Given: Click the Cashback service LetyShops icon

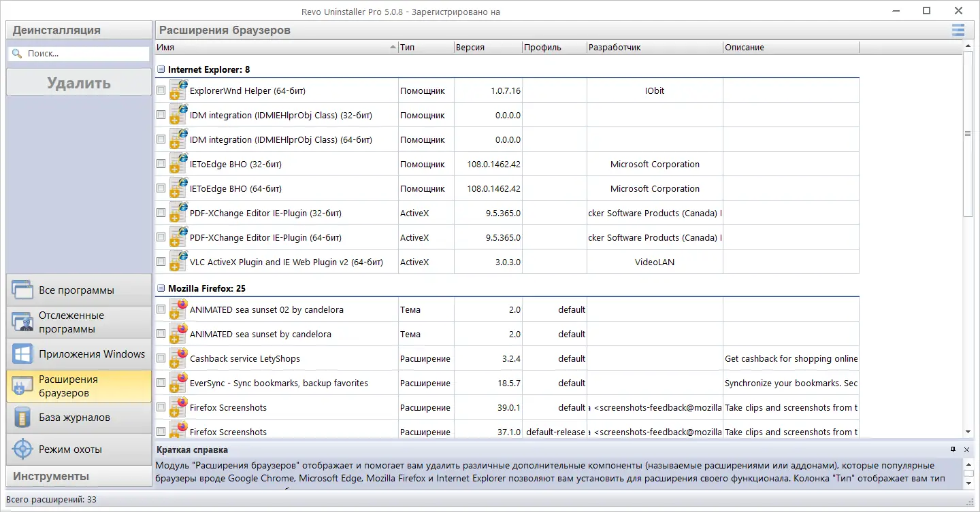Looking at the screenshot, I should [x=178, y=358].
